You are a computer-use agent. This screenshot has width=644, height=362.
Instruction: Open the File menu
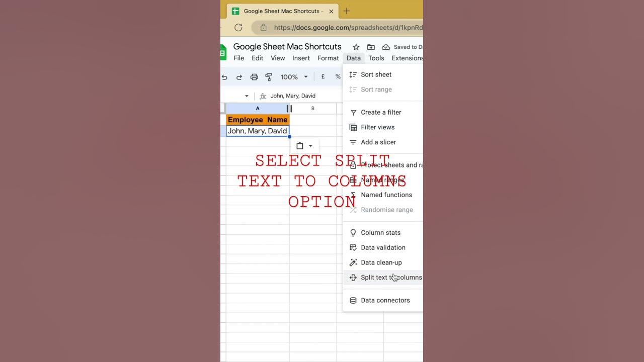(239, 58)
